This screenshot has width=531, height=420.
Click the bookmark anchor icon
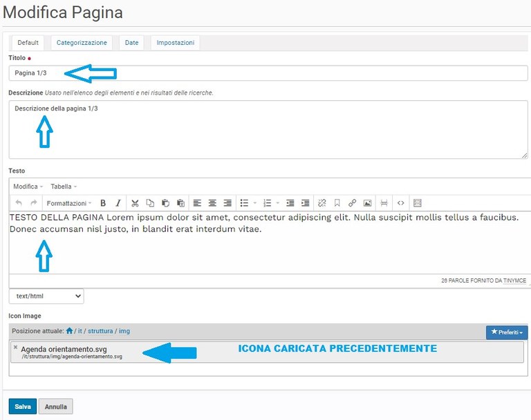coord(337,203)
